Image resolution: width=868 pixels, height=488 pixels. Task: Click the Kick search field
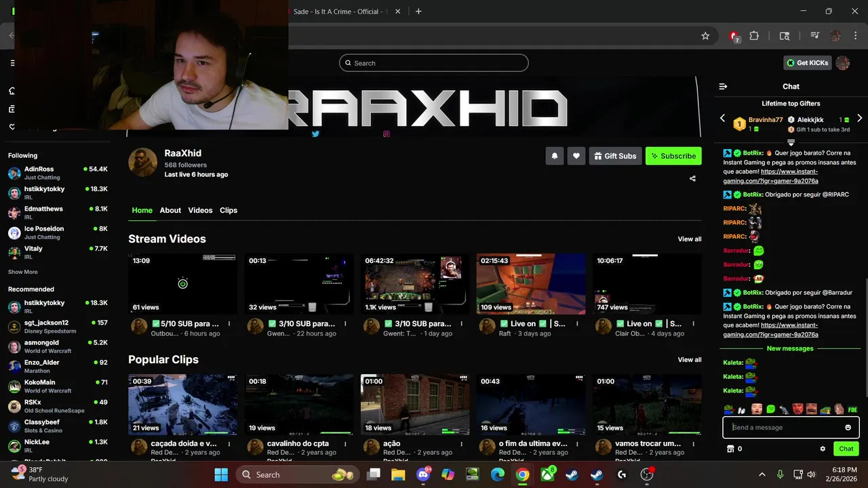[x=434, y=63]
